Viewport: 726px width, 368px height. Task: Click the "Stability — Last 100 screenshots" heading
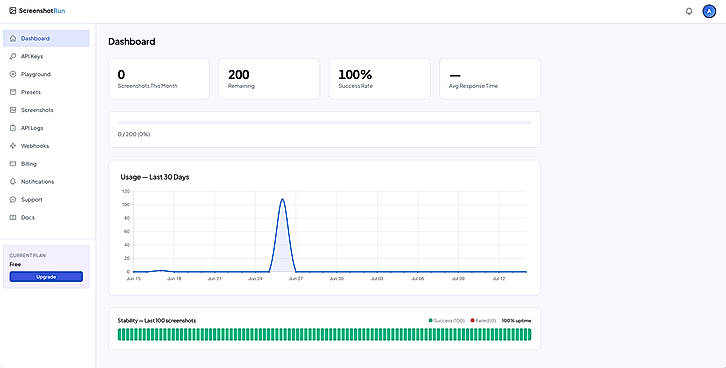point(157,320)
